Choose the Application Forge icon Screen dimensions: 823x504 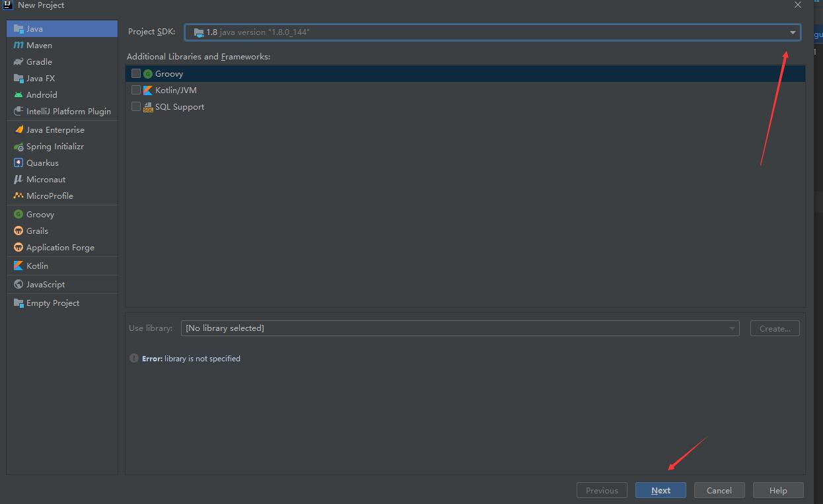[18, 248]
